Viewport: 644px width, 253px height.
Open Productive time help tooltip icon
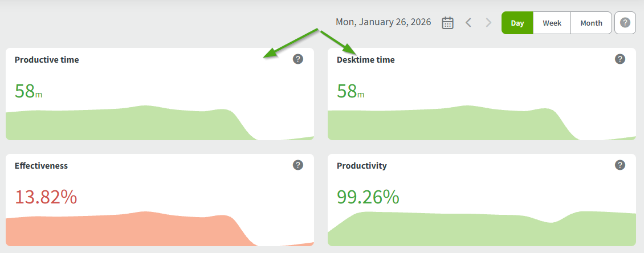tap(298, 59)
